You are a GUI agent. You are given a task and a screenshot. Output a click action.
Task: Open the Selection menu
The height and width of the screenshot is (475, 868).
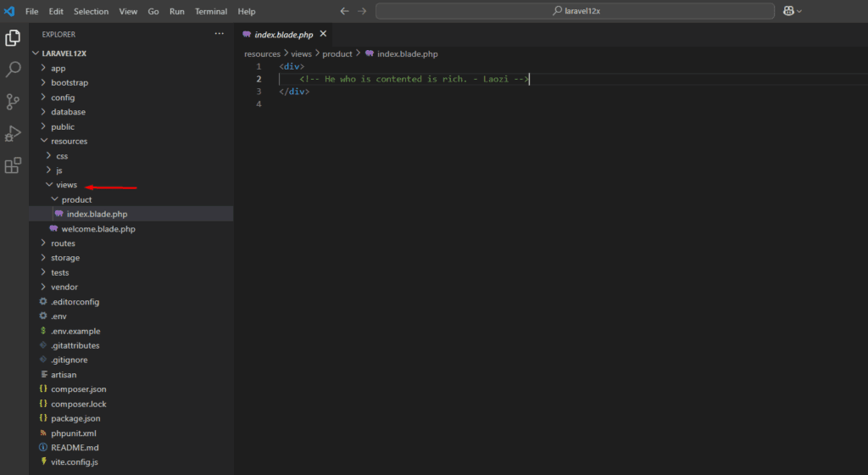point(91,11)
